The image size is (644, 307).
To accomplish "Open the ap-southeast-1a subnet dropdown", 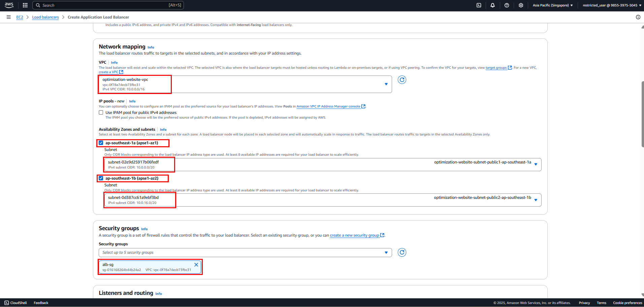I will tap(323, 164).
